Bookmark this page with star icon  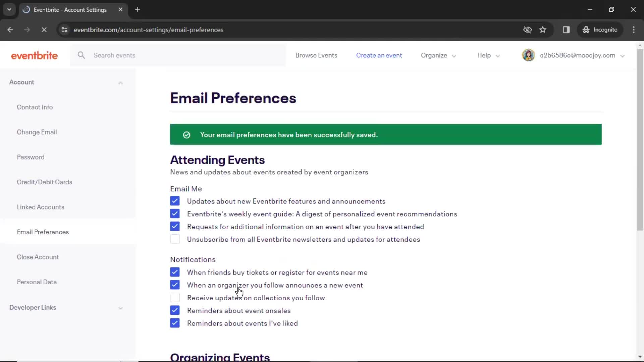click(x=543, y=30)
